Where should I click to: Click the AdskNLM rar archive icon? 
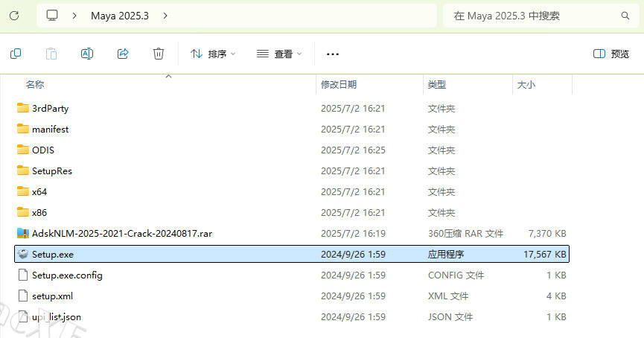[x=23, y=233]
